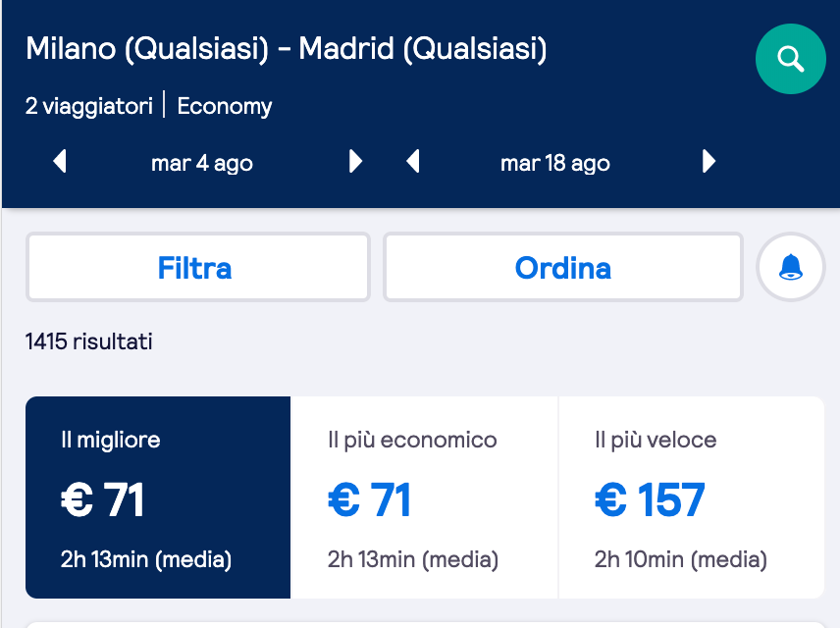Open the partially visible result card at bottom
This screenshot has width=840, height=628.
pos(424,625)
